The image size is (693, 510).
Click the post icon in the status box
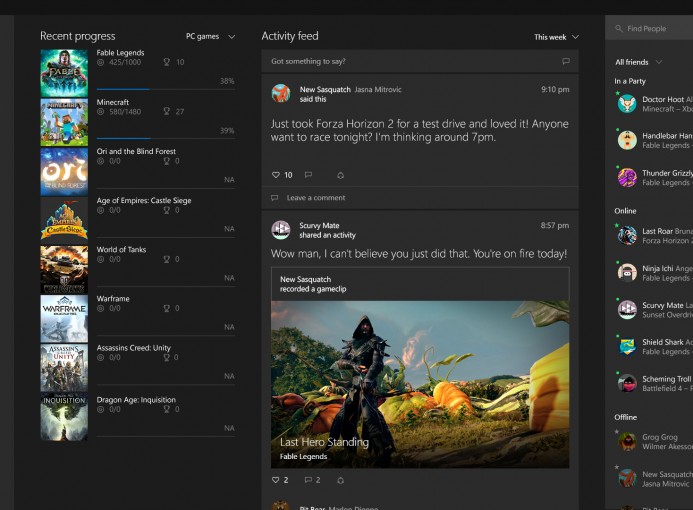pos(566,61)
